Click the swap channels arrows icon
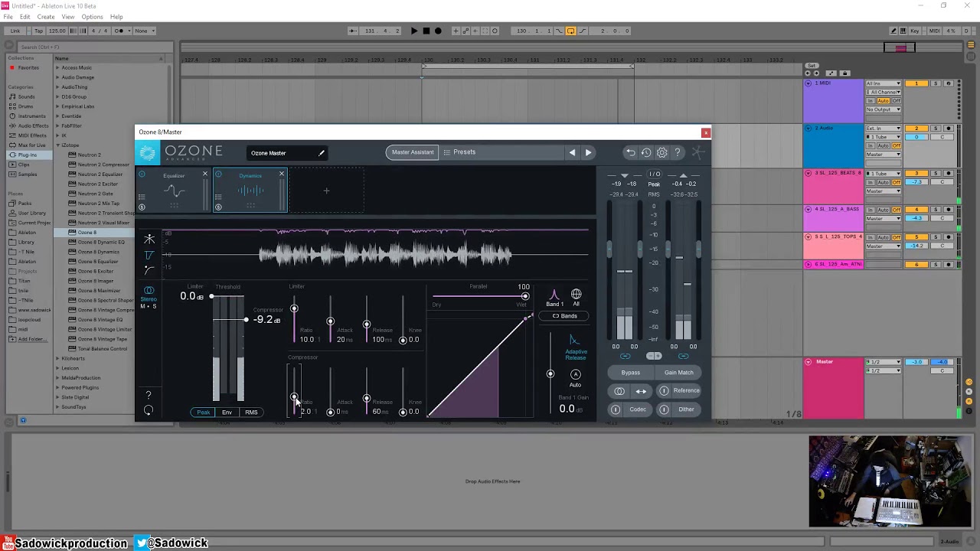 [641, 391]
